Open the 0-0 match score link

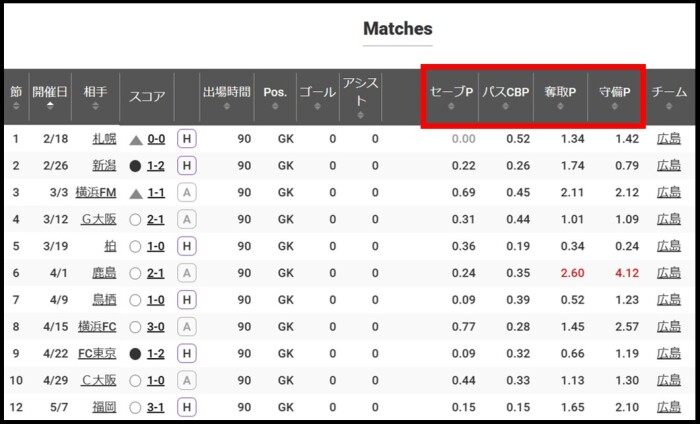[156, 139]
